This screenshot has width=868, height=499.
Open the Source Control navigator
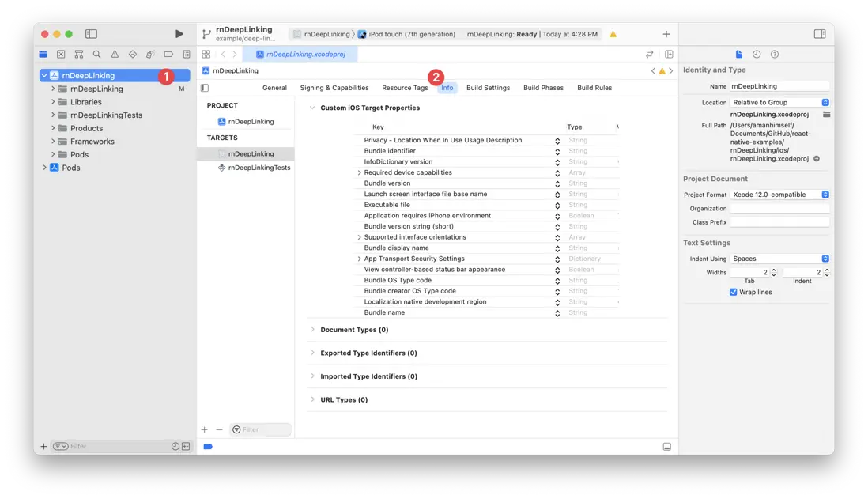61,55
